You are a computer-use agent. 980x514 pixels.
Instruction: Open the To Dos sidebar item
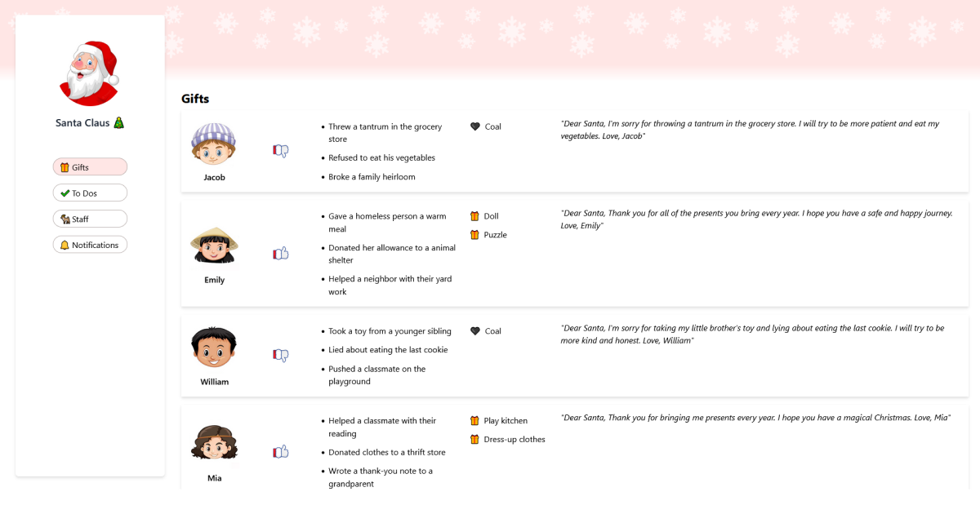(90, 193)
